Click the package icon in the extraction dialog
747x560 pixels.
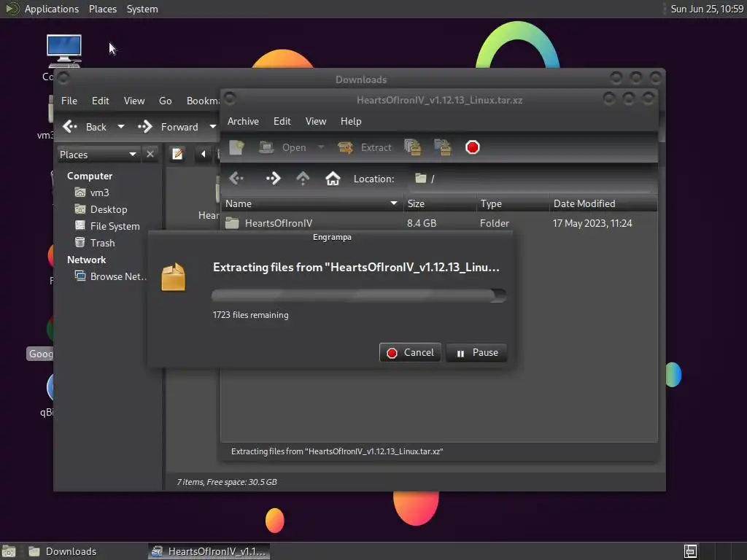[x=173, y=276]
